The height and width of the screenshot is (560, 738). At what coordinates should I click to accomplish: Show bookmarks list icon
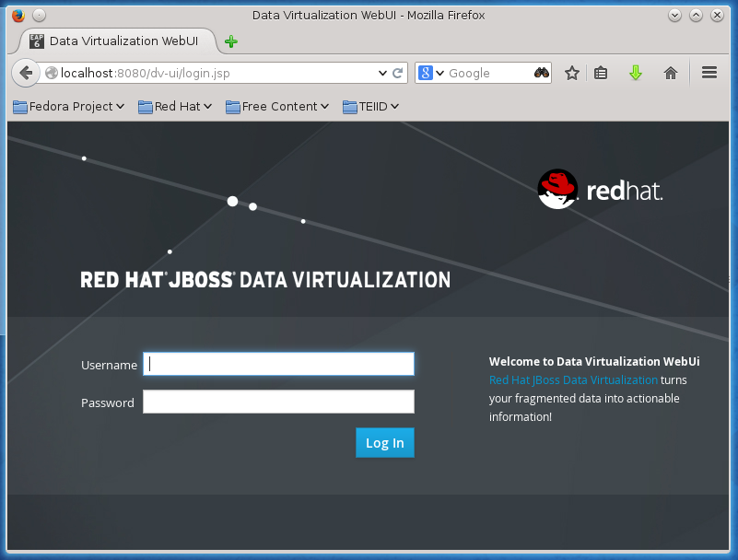601,73
